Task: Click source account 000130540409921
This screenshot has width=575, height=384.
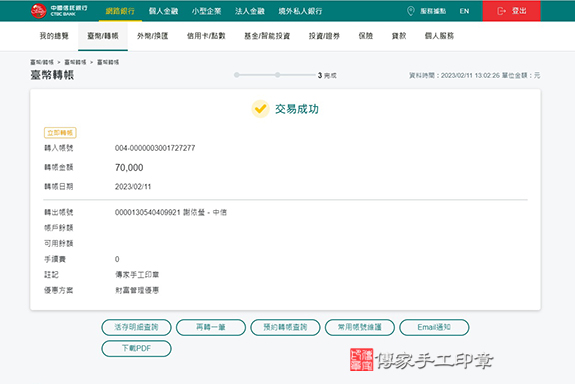Action: 147,212
